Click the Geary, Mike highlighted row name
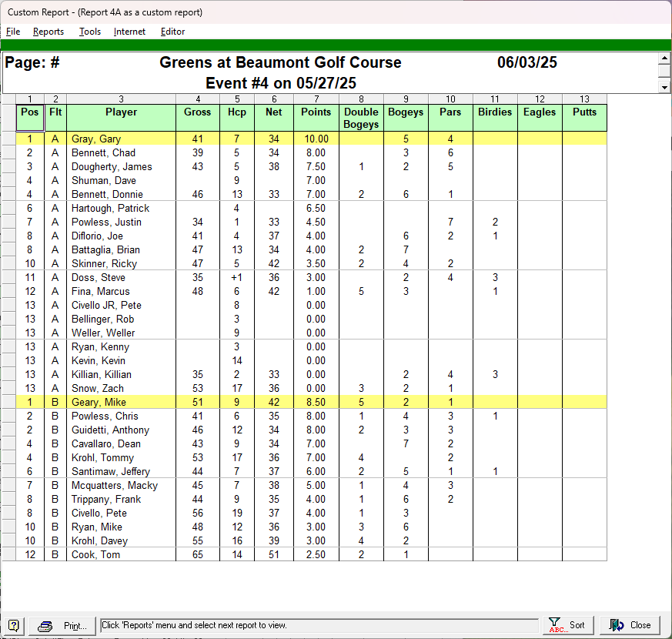 97,403
